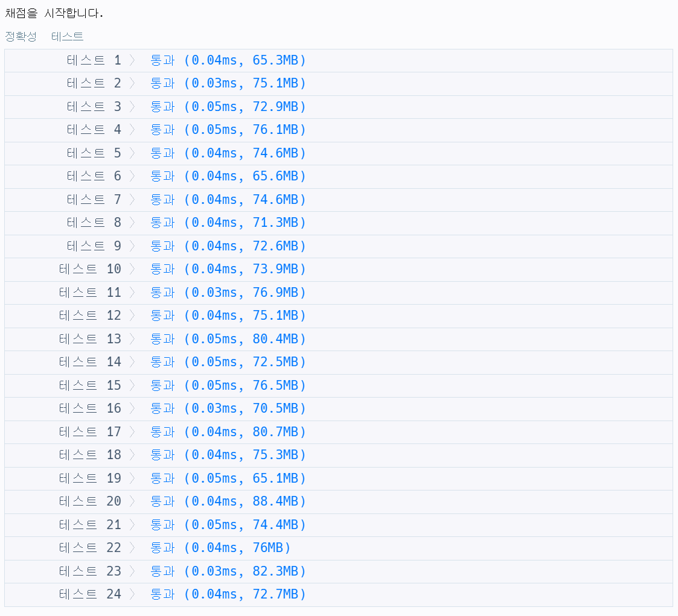Click the chevron beside 테스트 11
The width and height of the screenshot is (678, 616).
132,293
